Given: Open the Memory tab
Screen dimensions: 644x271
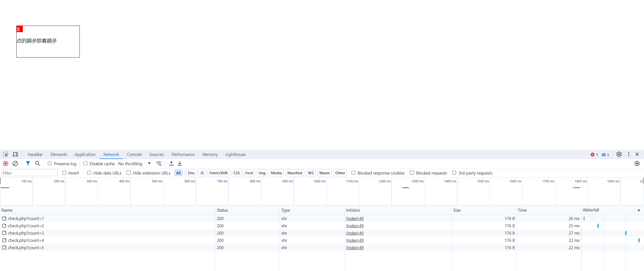Looking at the screenshot, I should point(210,154).
